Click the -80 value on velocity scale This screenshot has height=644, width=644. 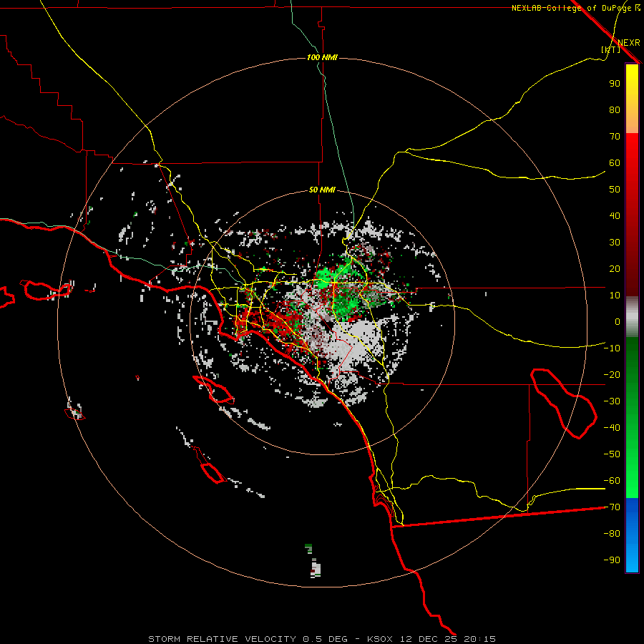pos(612,534)
